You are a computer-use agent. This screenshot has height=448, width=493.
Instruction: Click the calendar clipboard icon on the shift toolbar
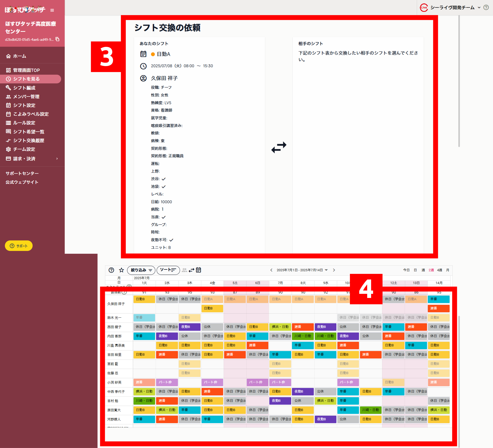click(198, 270)
